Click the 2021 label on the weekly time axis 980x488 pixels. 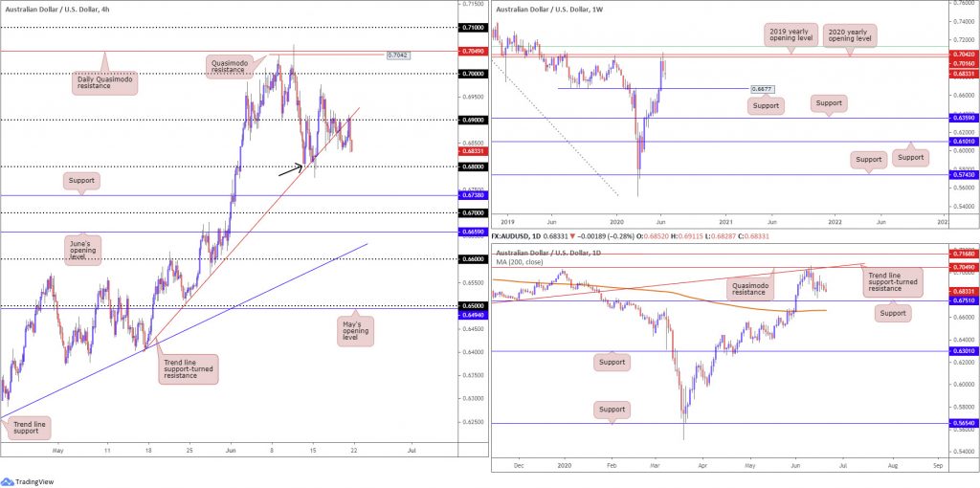coord(725,222)
